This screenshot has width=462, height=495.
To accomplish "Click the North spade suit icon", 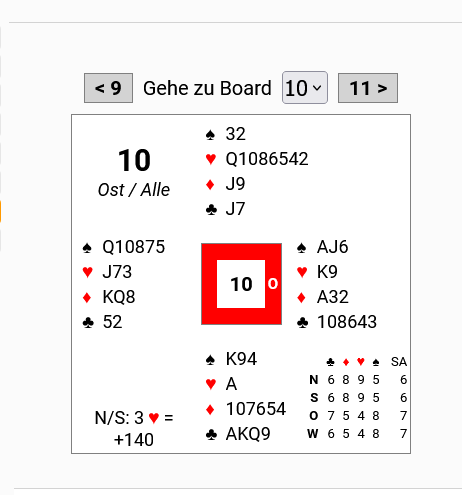I will coord(210,135).
